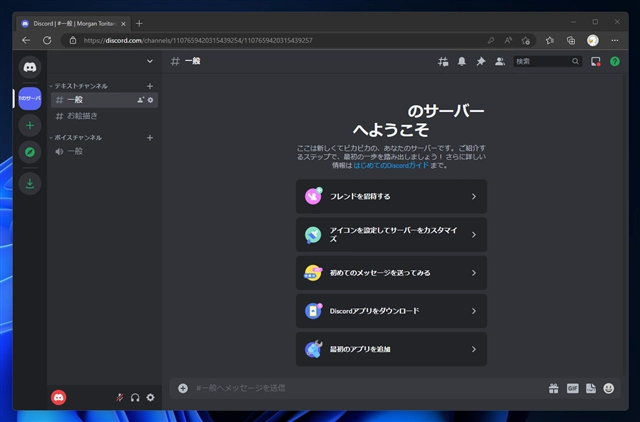The width and height of the screenshot is (640, 422).
Task: Select the お絵描き text channel
Action: click(83, 115)
